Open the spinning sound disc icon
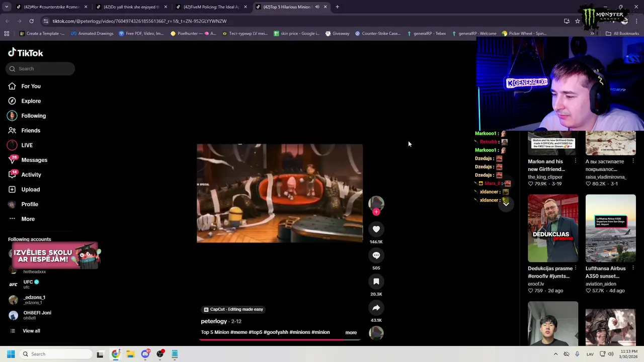Viewport: 644px width, 362px height. coord(376,333)
